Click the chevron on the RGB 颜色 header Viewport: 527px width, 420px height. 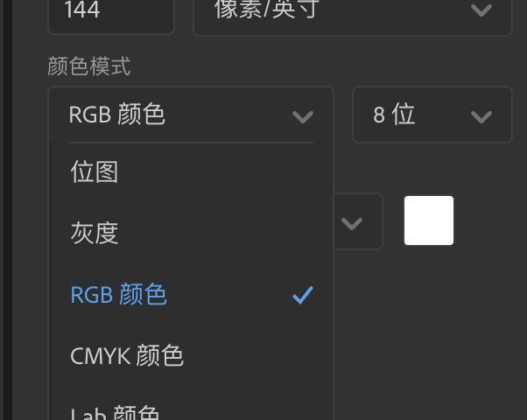pos(303,117)
